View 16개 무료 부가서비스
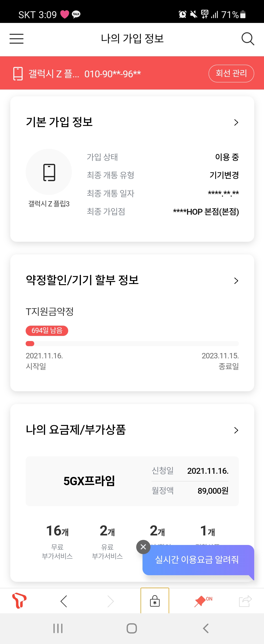 click(57, 541)
